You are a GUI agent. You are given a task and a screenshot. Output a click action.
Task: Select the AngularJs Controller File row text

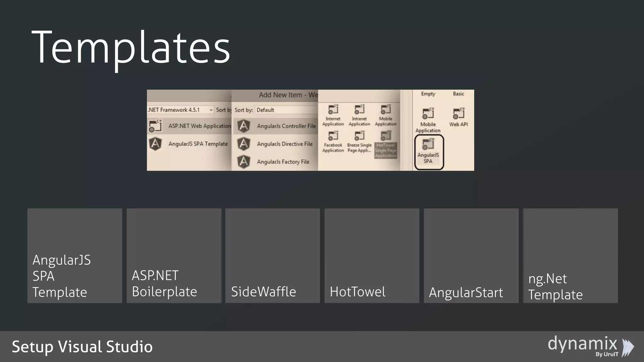click(286, 126)
